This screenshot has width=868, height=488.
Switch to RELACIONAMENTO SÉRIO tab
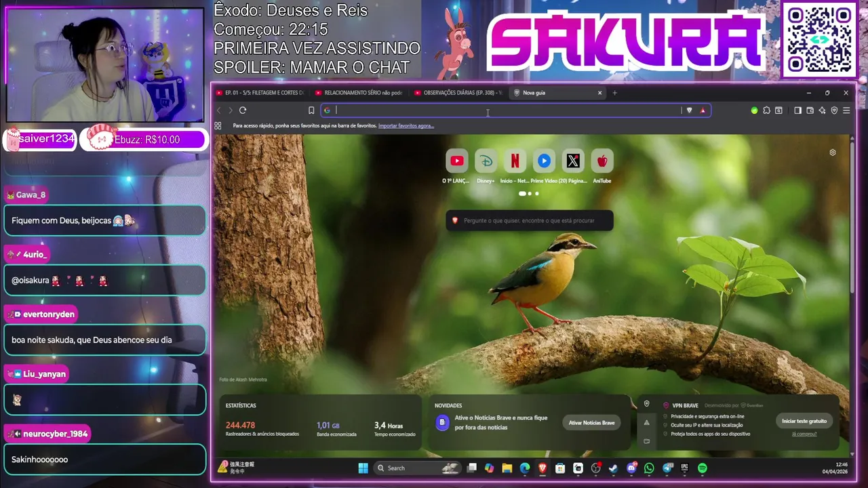coord(359,93)
